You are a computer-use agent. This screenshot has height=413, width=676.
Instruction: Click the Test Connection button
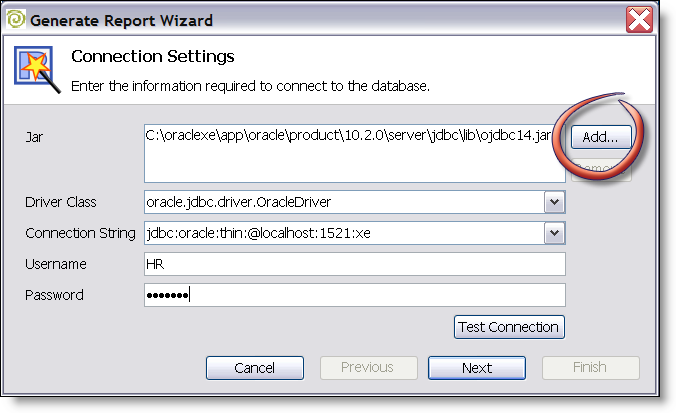point(509,327)
